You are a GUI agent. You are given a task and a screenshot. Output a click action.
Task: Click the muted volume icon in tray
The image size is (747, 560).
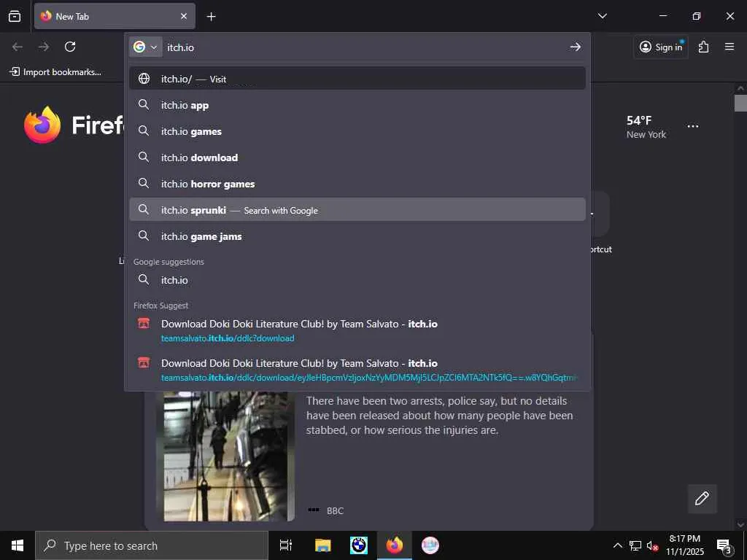pyautogui.click(x=652, y=545)
